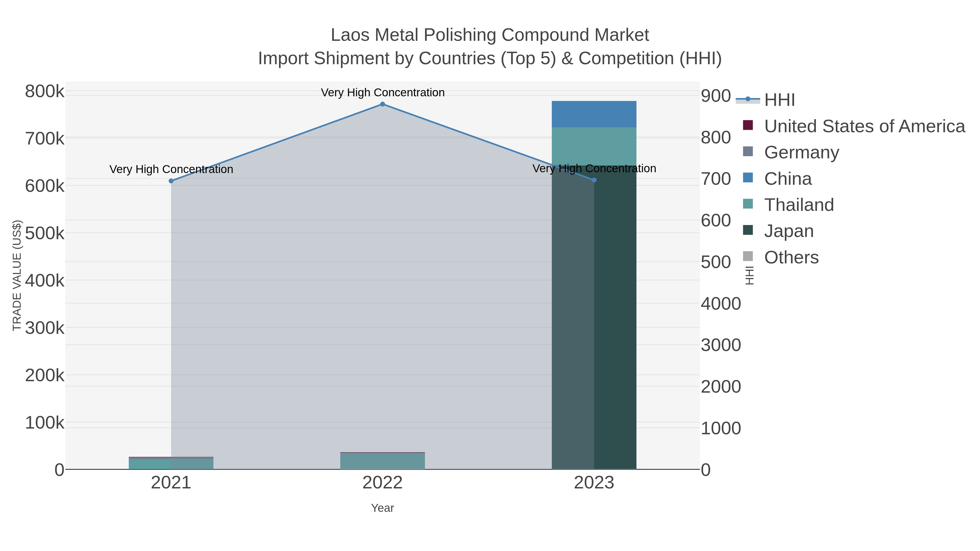Click the 100k left-axis tick label
980x551 pixels.
click(45, 423)
